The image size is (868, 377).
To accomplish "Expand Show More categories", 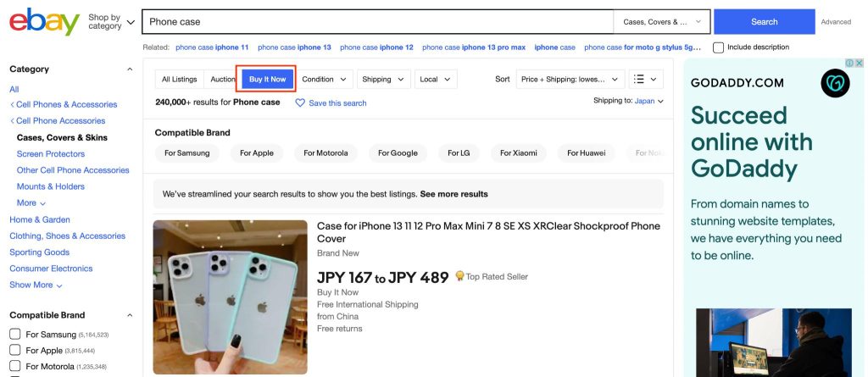I will coord(36,285).
